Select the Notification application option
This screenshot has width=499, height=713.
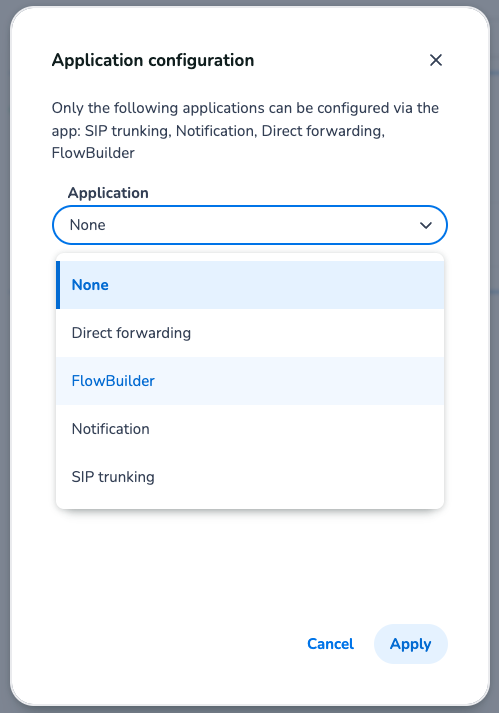click(x=250, y=429)
